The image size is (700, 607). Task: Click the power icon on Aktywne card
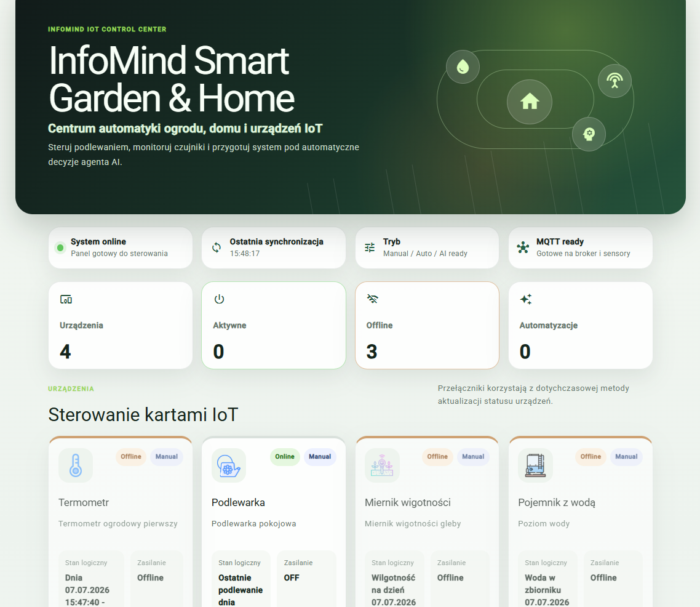coord(219,299)
